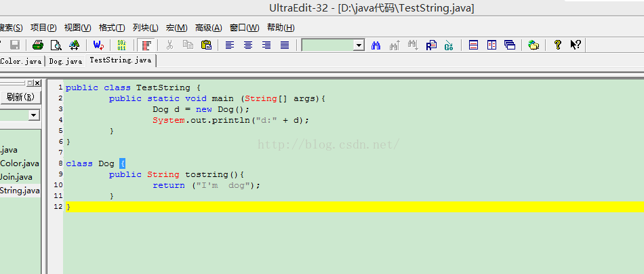The height and width of the screenshot is (274, 644).
Task: Click the Replace R icon
Action: 431,45
